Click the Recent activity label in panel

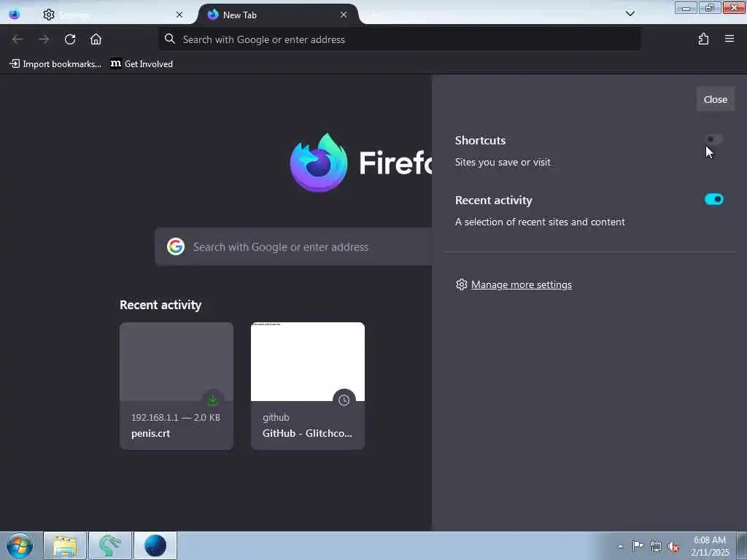[x=494, y=200]
